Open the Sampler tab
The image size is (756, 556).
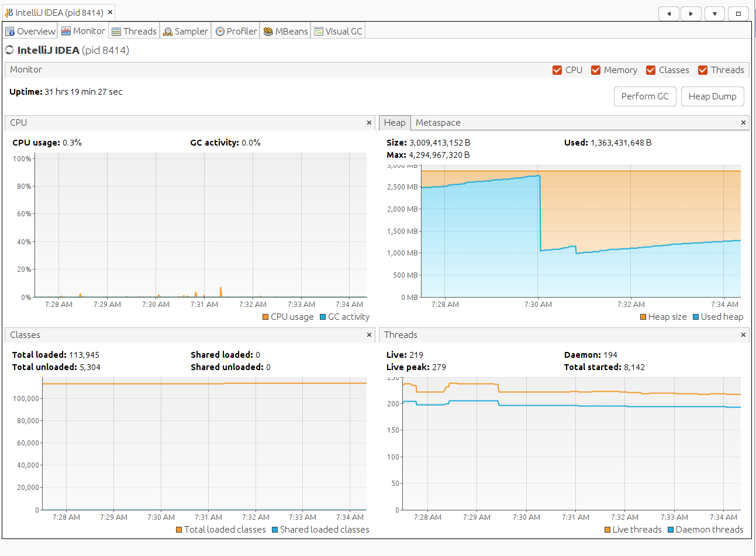pyautogui.click(x=185, y=32)
